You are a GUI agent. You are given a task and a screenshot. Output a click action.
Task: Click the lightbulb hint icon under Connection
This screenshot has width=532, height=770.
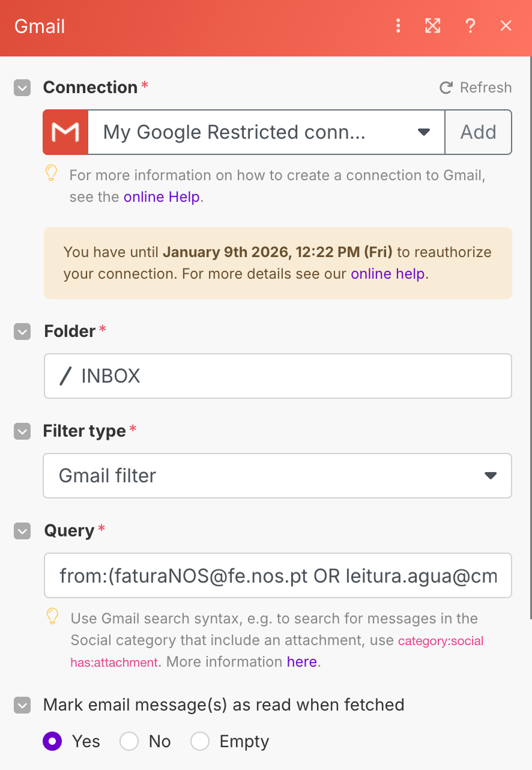tap(52, 174)
